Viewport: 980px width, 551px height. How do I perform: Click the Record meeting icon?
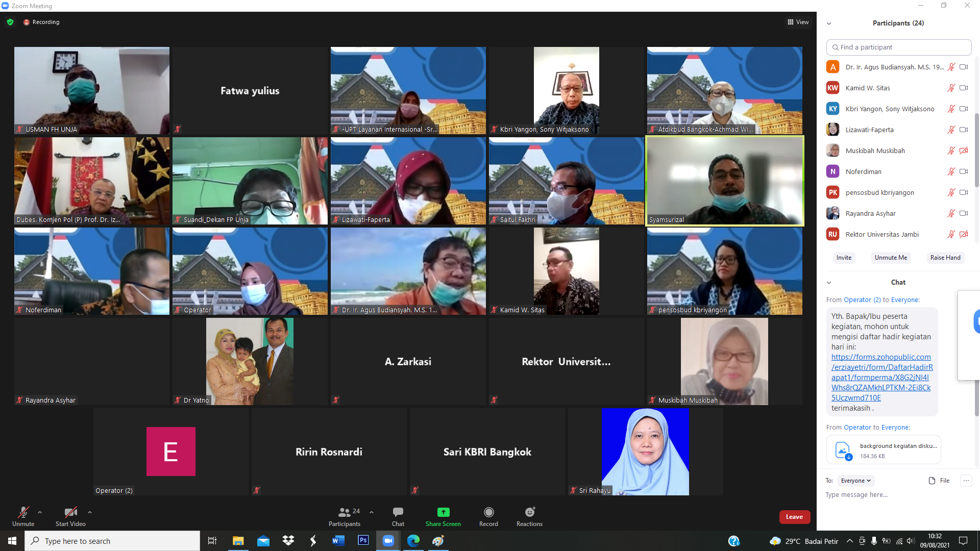[x=488, y=513]
